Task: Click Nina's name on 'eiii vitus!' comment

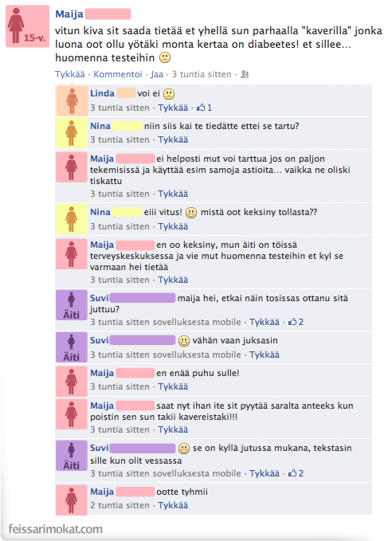Action: (100, 212)
